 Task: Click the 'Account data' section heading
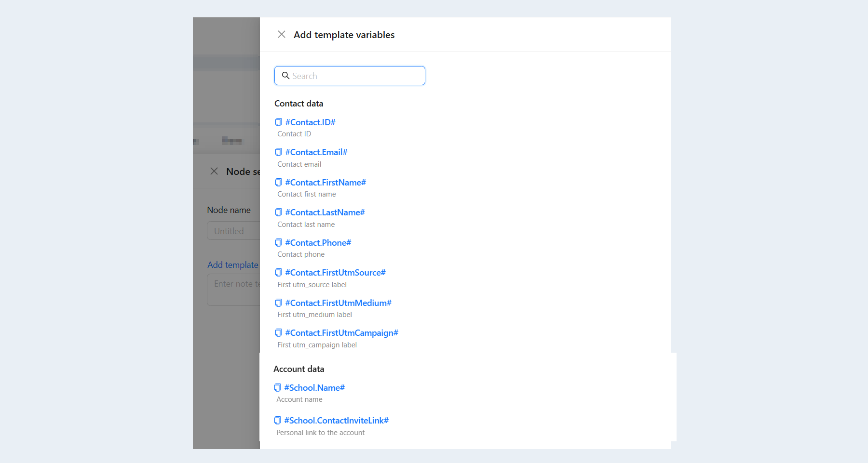298,369
